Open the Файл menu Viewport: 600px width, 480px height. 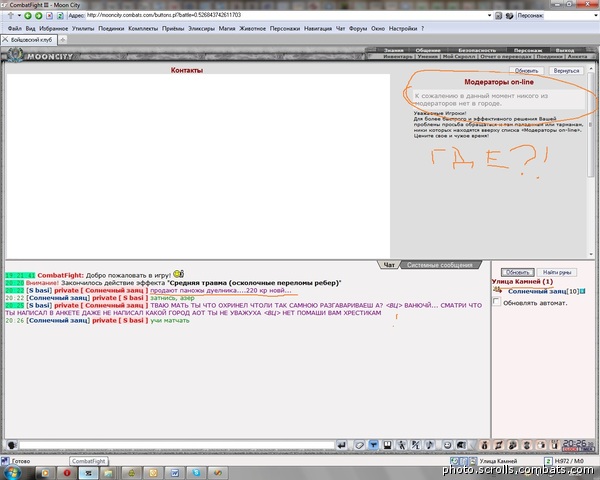pyautogui.click(x=15, y=28)
